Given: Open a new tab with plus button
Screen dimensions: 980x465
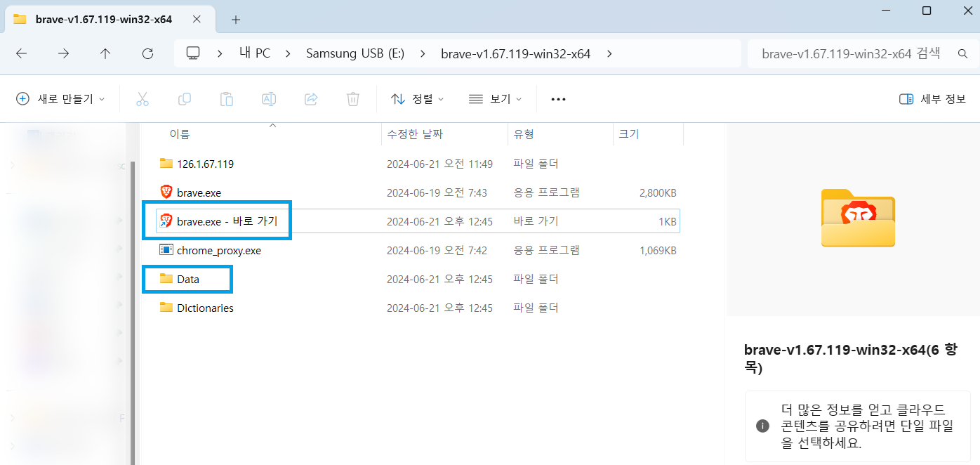Looking at the screenshot, I should (x=236, y=19).
